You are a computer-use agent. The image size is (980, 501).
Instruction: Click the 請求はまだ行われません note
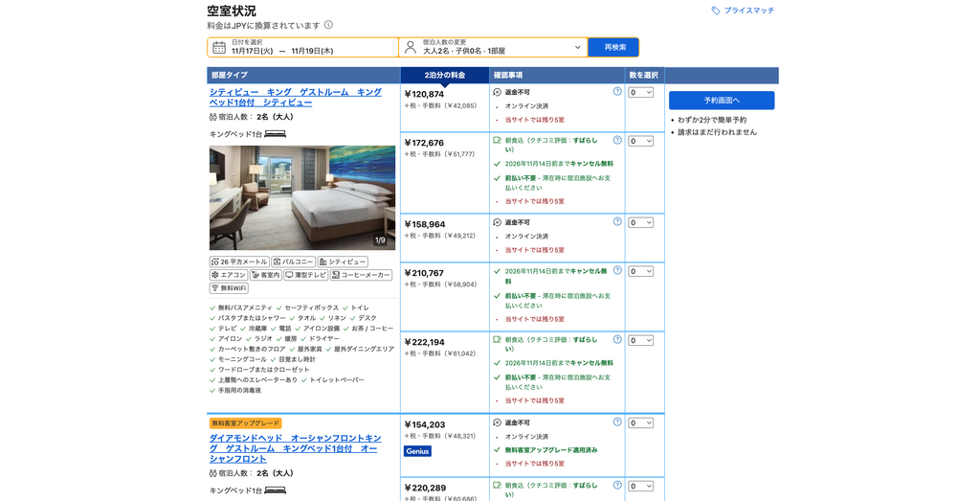pyautogui.click(x=717, y=132)
